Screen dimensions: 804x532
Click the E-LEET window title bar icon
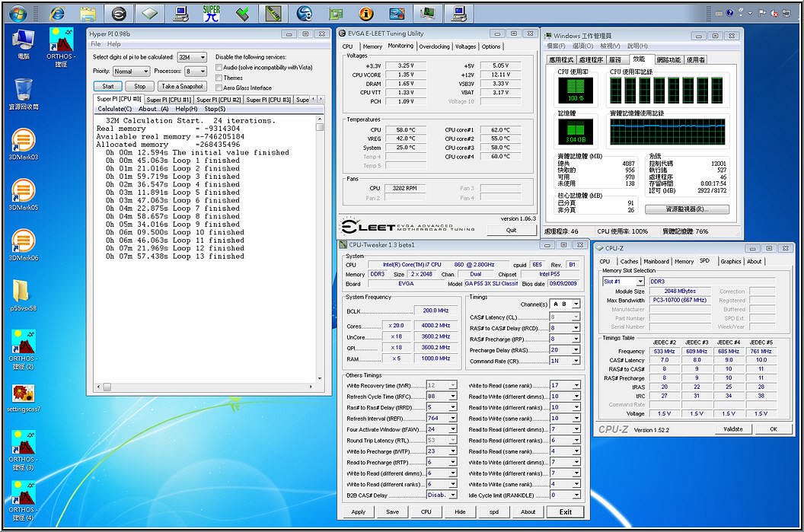343,33
